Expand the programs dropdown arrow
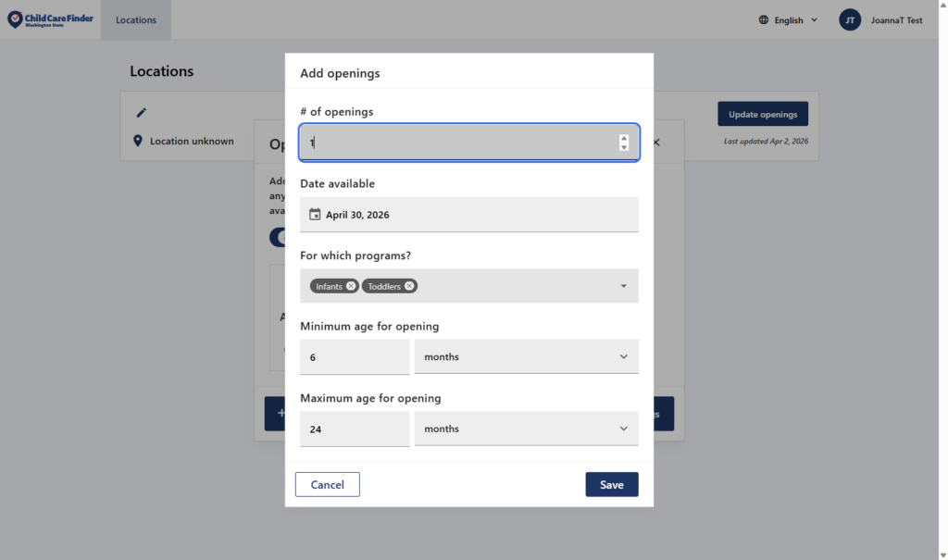948x560 pixels. tap(623, 286)
